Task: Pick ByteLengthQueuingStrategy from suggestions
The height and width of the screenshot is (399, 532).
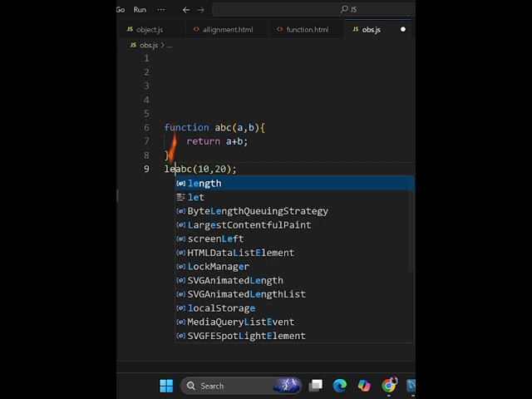Action: click(x=294, y=211)
